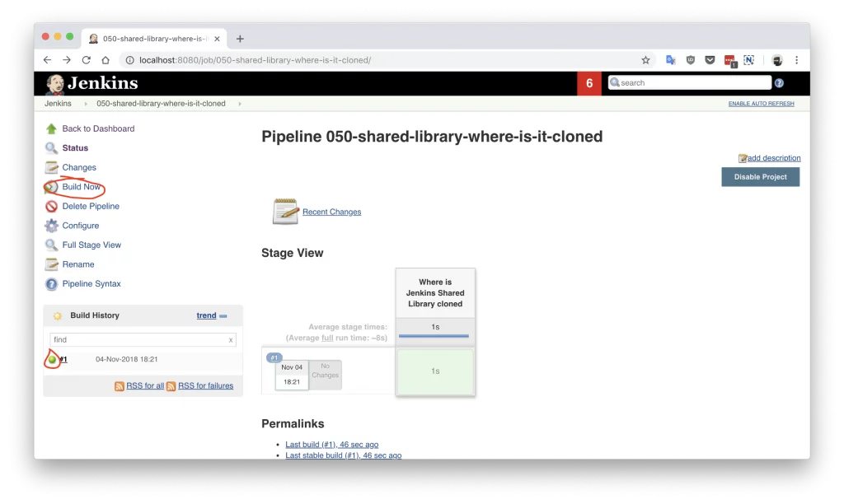Screen dimensions: 844x504
Task: Select Rename in the side menu
Action: pyautogui.click(x=78, y=264)
